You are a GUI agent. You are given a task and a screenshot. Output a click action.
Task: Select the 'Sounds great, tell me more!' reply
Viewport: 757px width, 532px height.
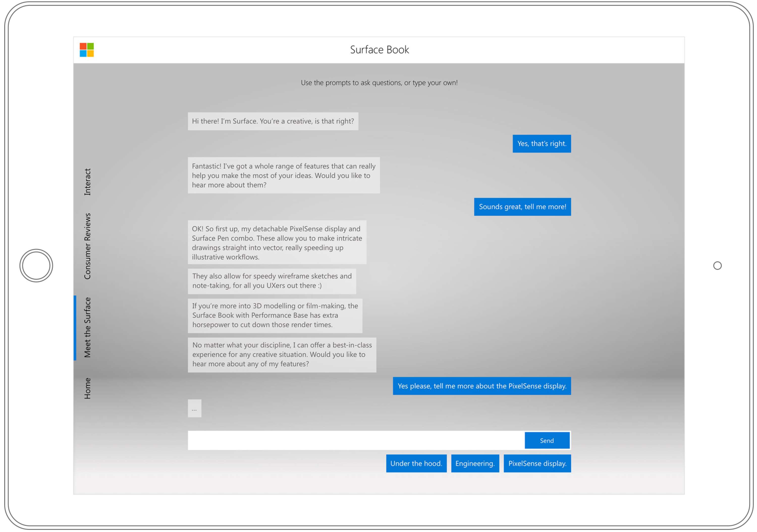pyautogui.click(x=523, y=207)
